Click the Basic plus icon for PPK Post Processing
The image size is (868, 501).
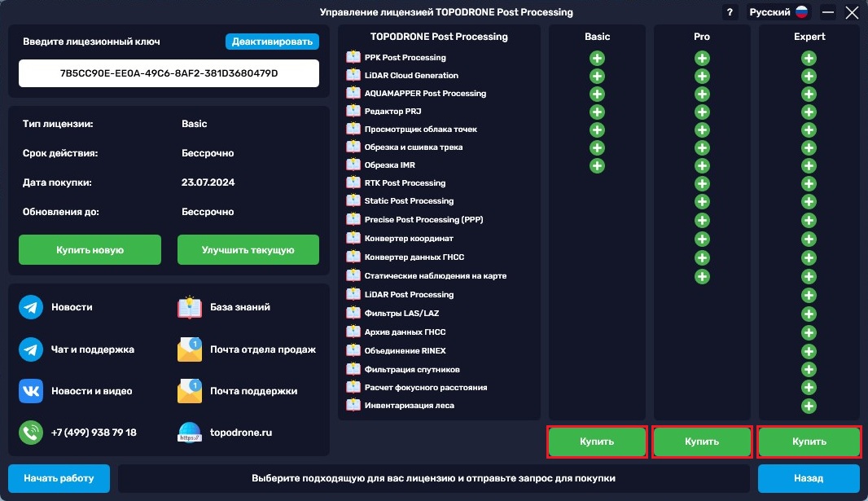point(597,58)
